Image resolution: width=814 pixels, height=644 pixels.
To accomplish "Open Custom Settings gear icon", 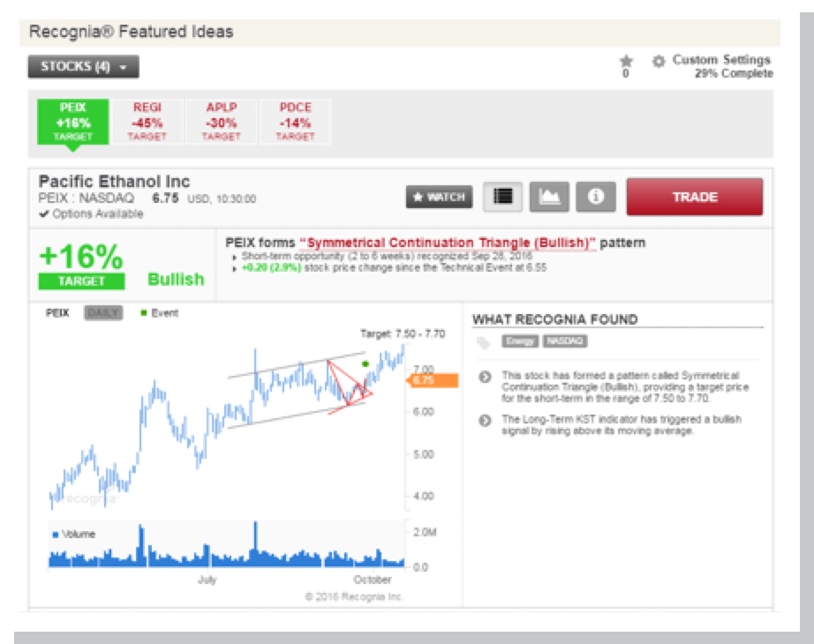I will pos(659,61).
